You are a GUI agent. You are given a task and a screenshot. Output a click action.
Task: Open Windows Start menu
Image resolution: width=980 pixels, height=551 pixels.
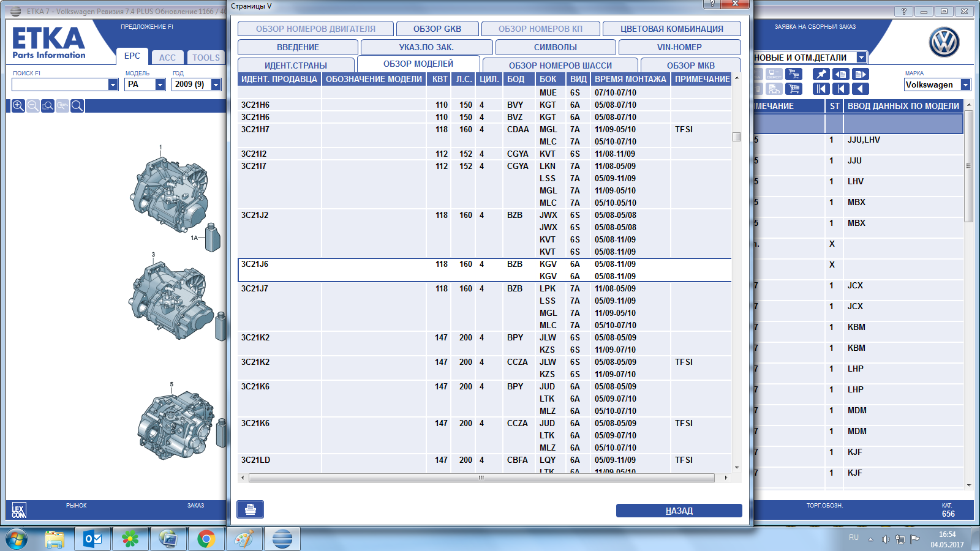pyautogui.click(x=17, y=539)
